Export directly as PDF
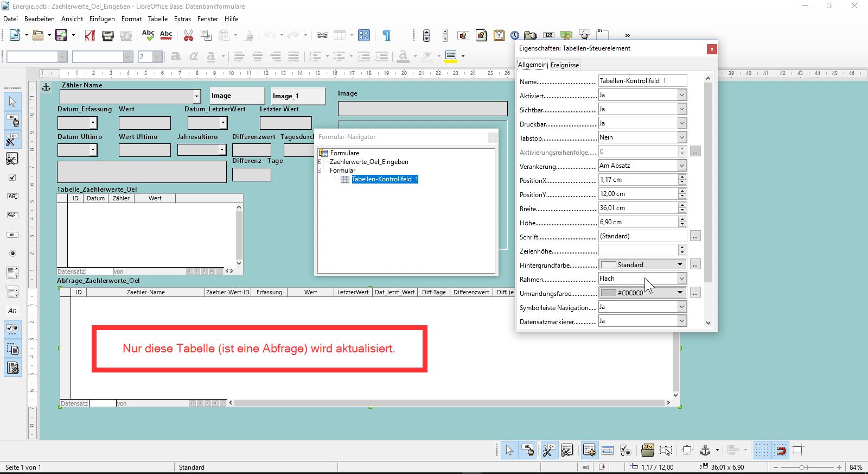The width and height of the screenshot is (868, 474). click(x=90, y=35)
